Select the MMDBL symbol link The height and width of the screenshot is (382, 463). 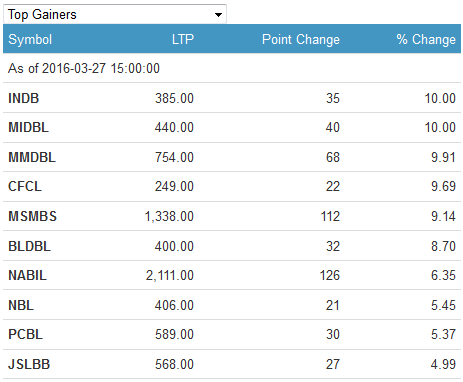click(x=32, y=157)
